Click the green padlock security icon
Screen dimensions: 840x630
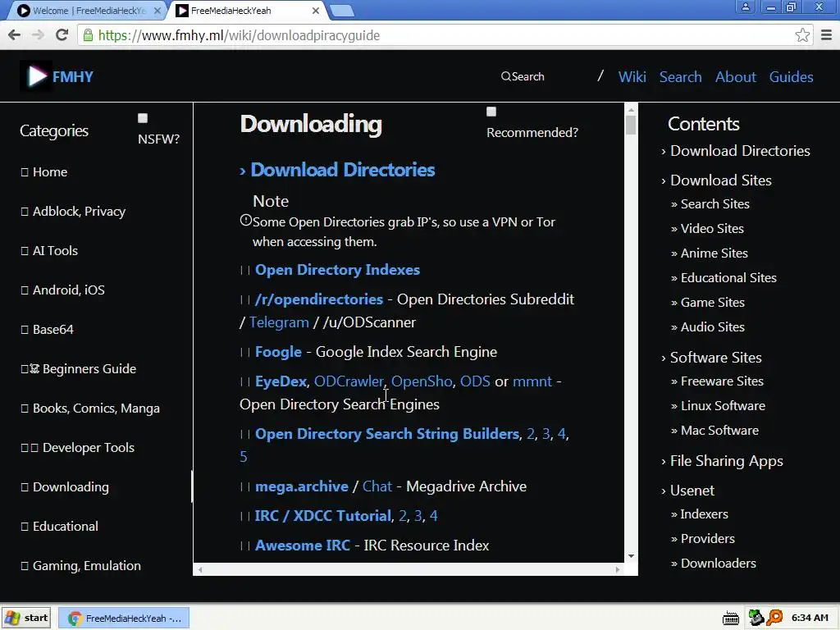[88, 35]
